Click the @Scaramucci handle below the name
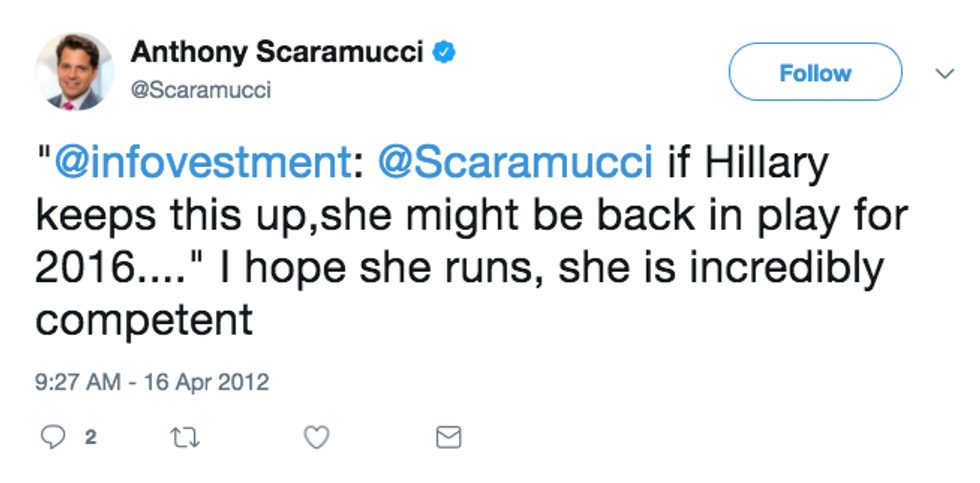This screenshot has height=483, width=980. tap(201, 90)
